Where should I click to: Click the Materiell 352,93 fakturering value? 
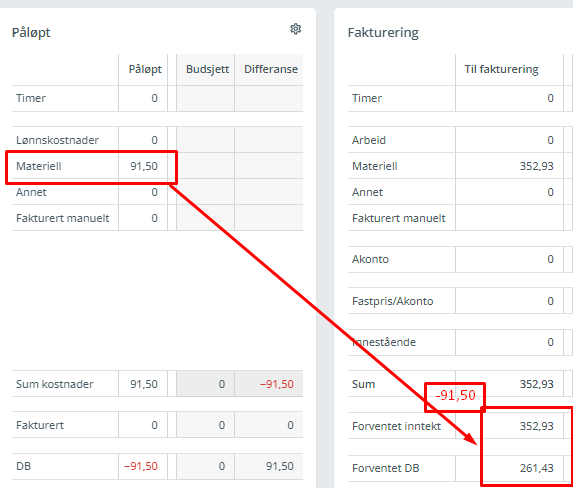click(536, 166)
